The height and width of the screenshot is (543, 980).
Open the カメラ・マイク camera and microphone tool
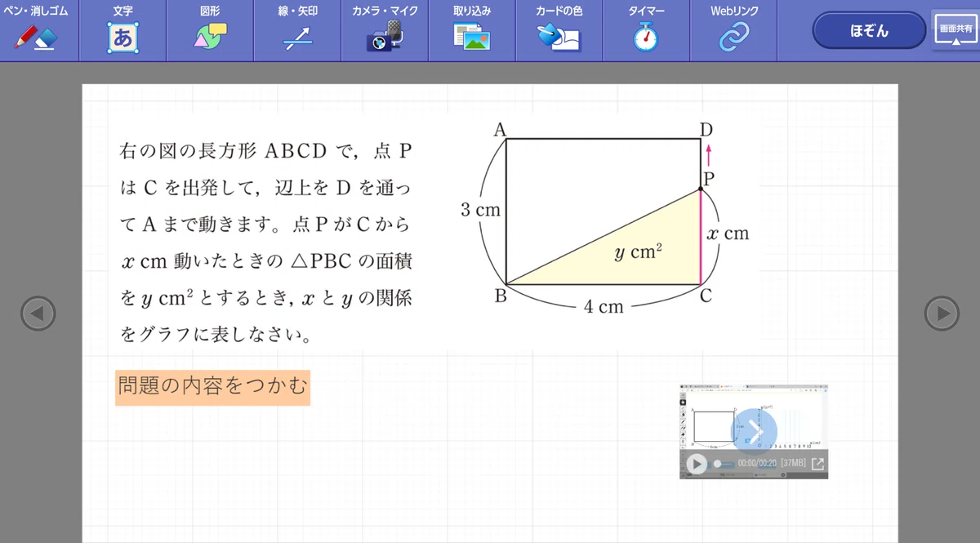(x=385, y=30)
